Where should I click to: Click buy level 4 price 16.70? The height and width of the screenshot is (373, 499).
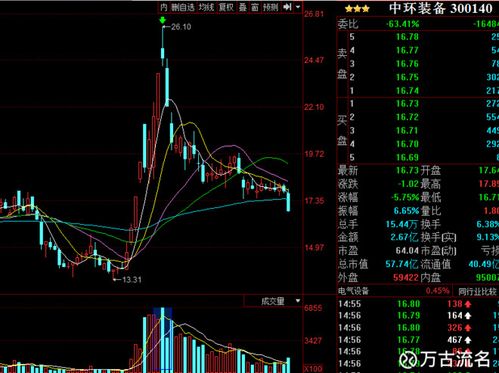[407, 144]
